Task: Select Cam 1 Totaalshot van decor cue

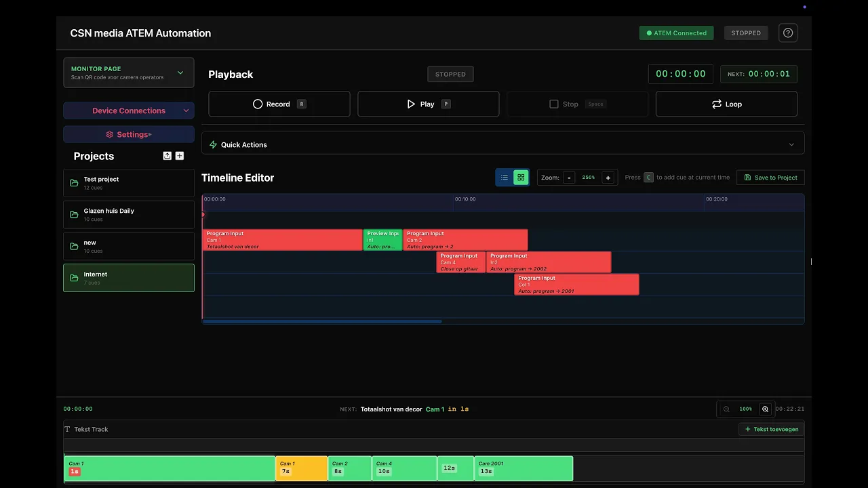Action: coord(283,240)
